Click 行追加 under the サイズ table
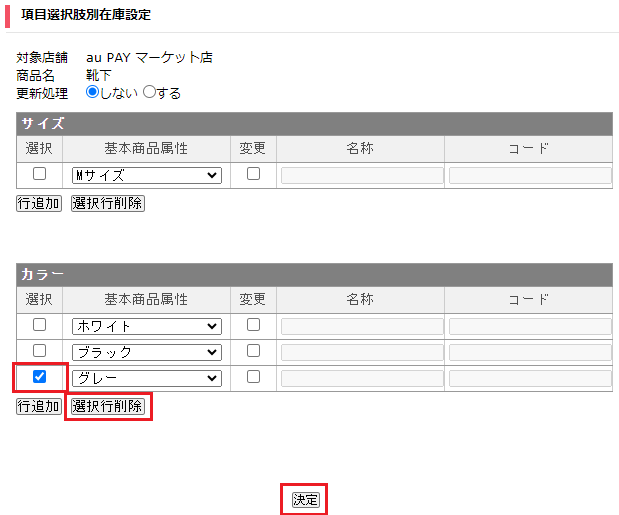This screenshot has height=515, width=619. pos(39,204)
